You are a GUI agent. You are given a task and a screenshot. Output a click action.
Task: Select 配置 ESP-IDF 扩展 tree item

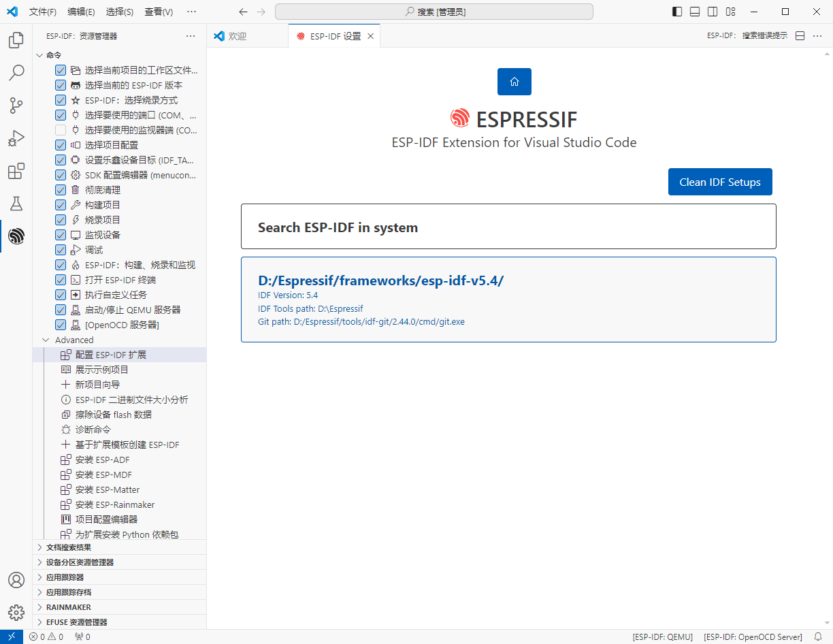[x=119, y=355]
